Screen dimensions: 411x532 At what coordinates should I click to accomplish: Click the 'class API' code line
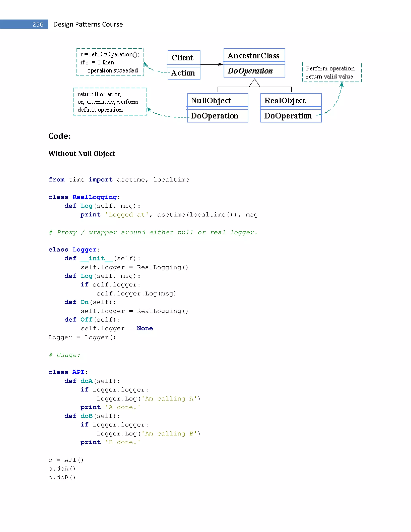point(68,372)
